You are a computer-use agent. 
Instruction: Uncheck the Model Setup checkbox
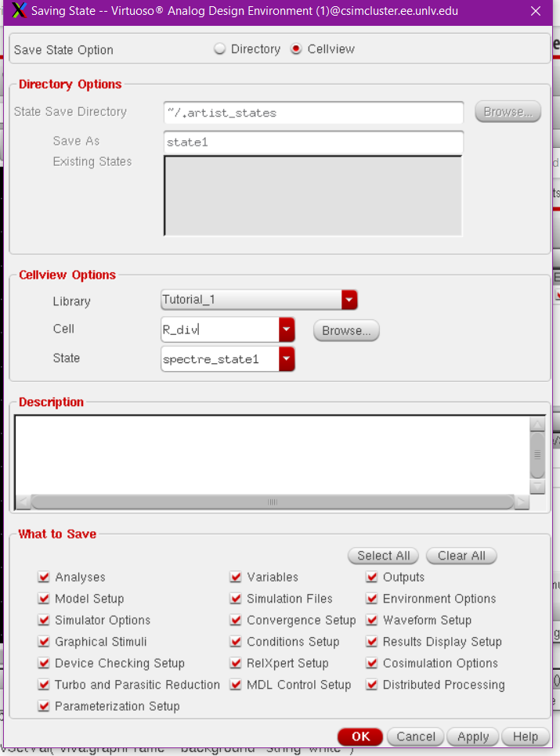[x=44, y=599]
